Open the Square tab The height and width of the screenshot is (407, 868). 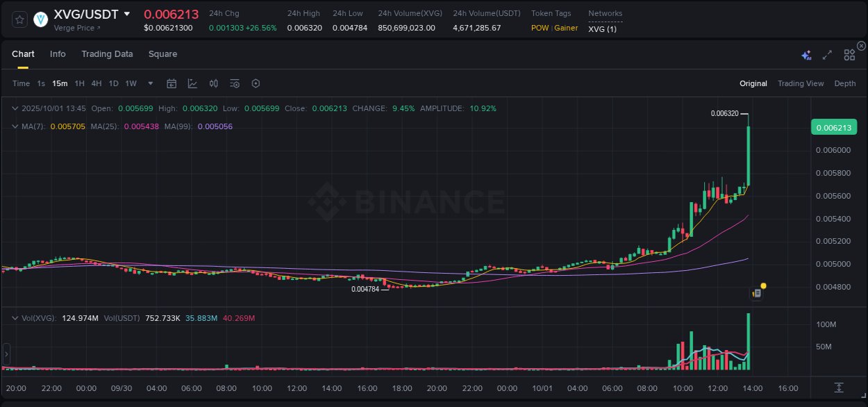(162, 53)
